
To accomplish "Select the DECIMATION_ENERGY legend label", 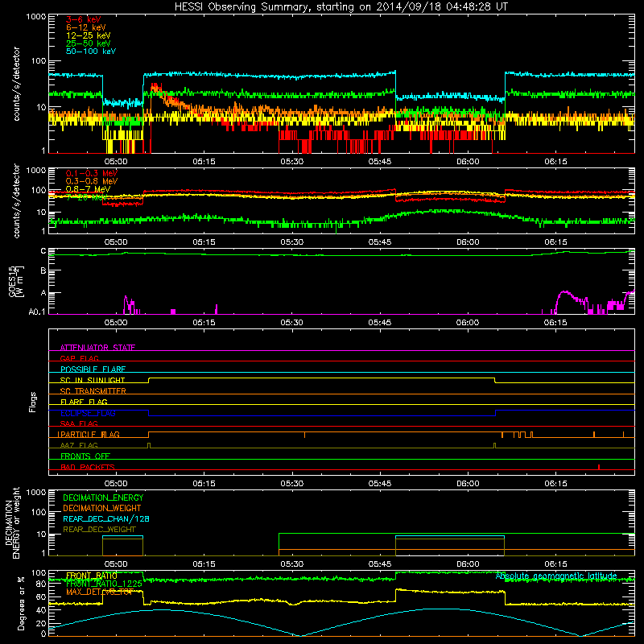I will coord(103,497).
